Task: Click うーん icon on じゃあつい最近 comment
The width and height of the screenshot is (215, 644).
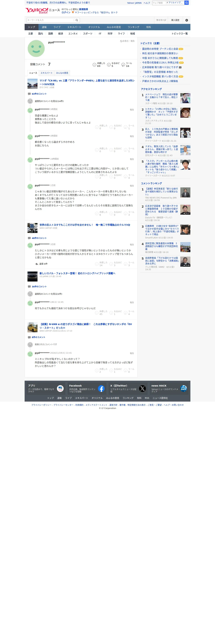Action: (x=126, y=213)
